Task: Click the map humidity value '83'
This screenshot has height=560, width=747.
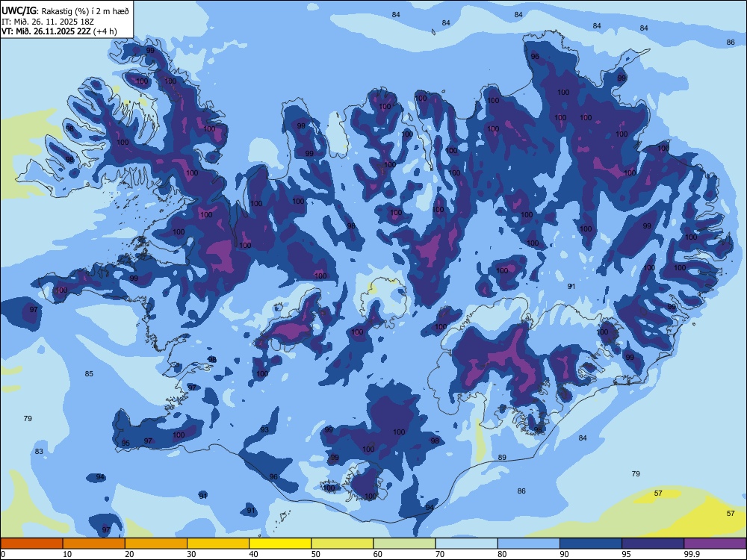Action: point(39,452)
